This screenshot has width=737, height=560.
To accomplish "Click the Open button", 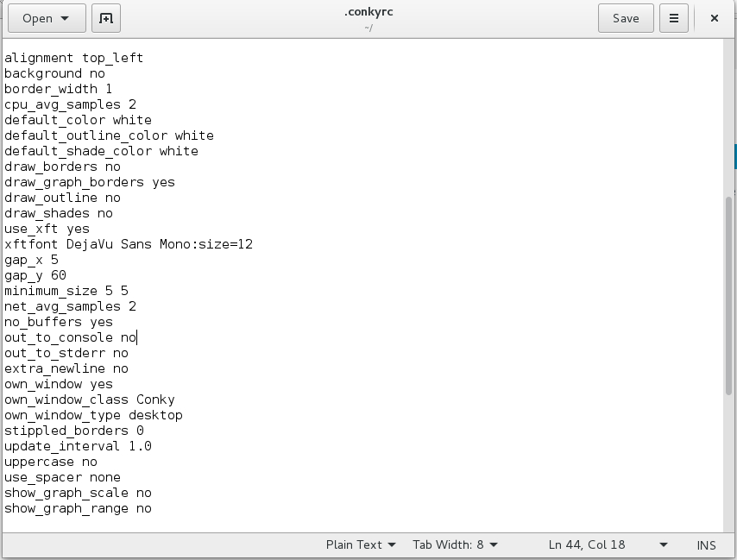I will (x=37, y=18).
